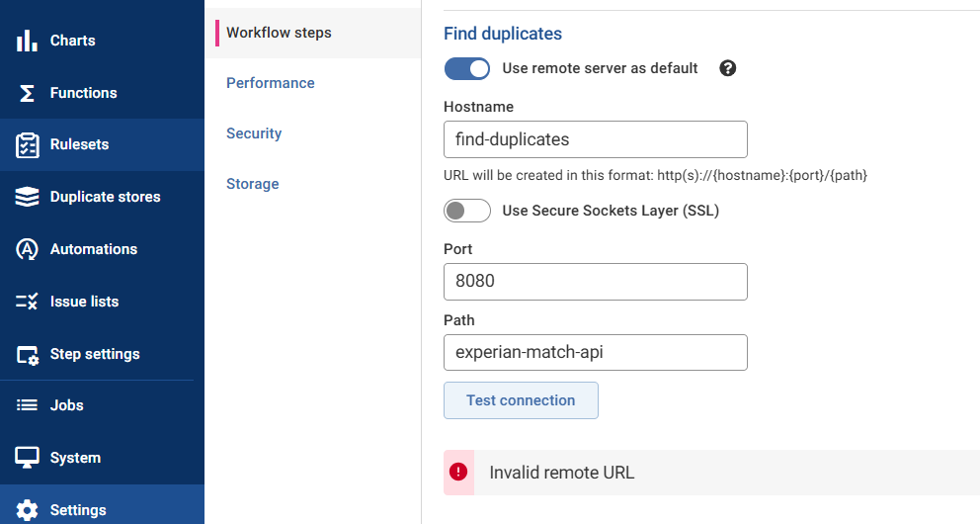Enable Use Secure Sockets Layer toggle

tap(467, 211)
